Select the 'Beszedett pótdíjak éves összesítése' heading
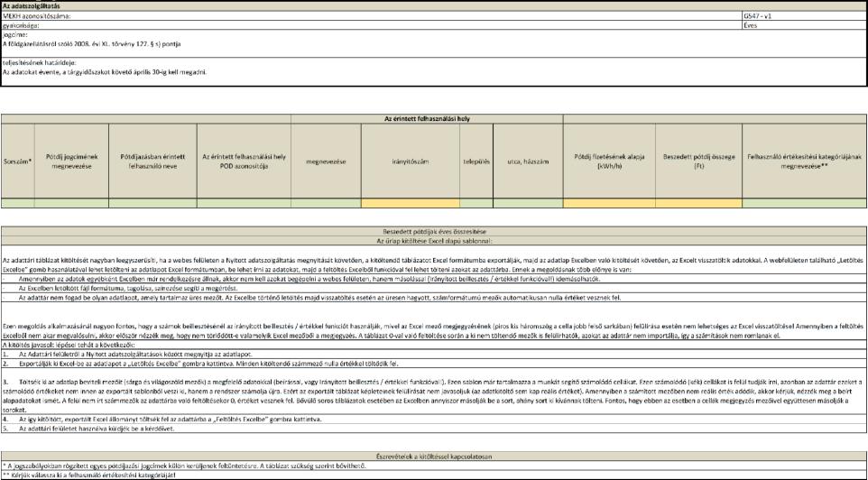868x480 pixels. [x=433, y=232]
